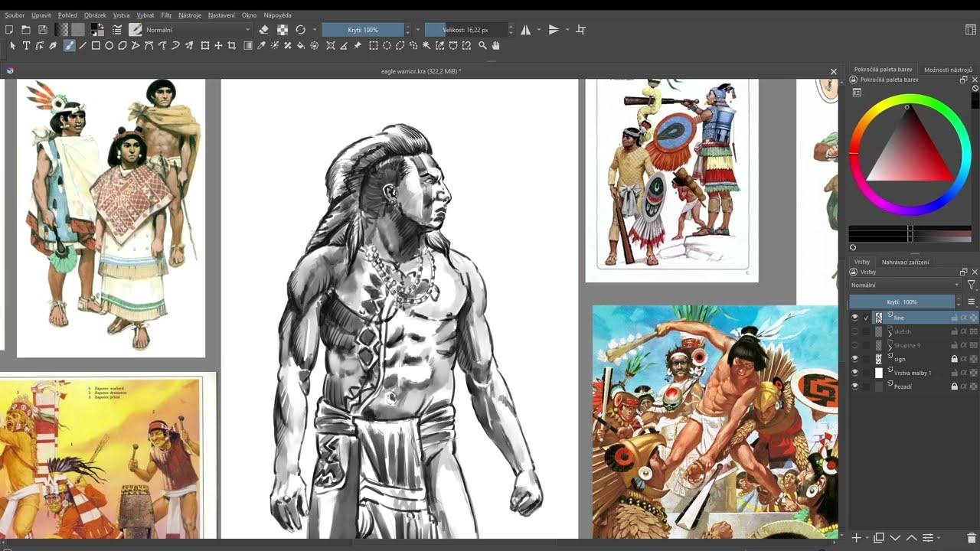Select the Fill bucket tool
The width and height of the screenshot is (980, 551).
301,46
